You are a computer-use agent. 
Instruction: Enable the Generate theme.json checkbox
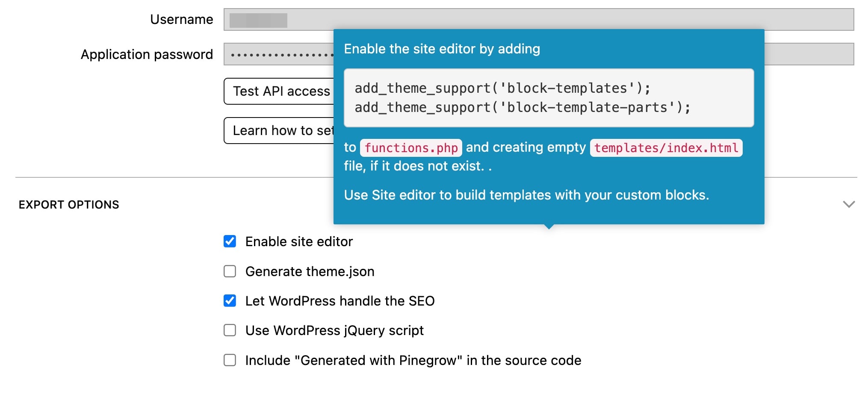(230, 271)
